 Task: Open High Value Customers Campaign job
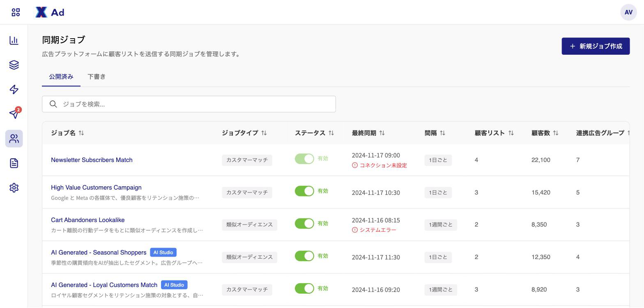[96, 188]
